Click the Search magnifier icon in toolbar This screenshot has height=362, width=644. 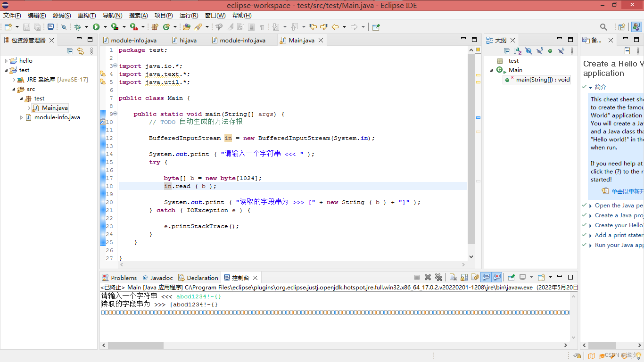[603, 27]
